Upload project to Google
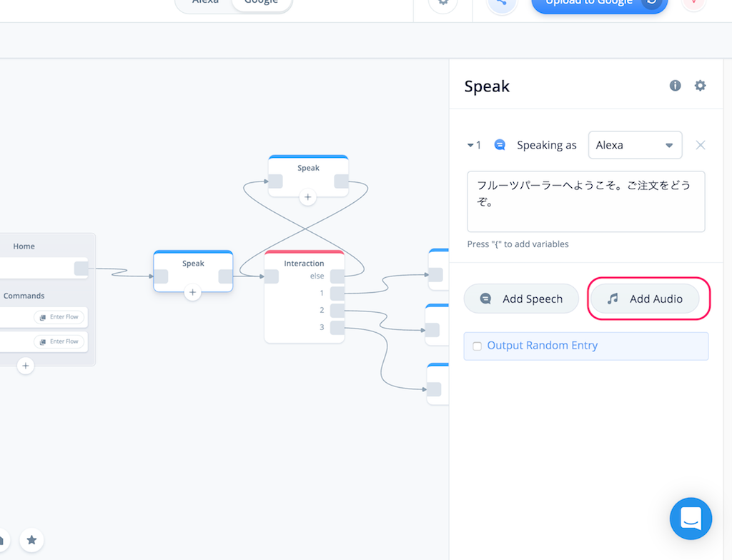Viewport: 732px width, 560px height. tap(600, 4)
